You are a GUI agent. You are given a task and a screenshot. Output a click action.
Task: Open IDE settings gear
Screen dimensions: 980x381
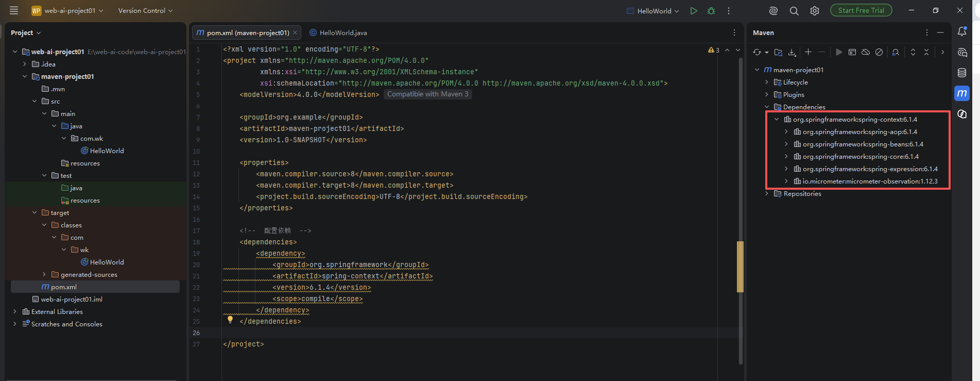click(x=815, y=11)
